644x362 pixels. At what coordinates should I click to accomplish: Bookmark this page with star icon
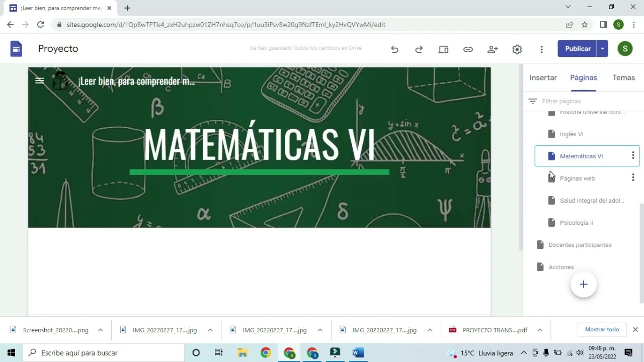click(x=585, y=24)
